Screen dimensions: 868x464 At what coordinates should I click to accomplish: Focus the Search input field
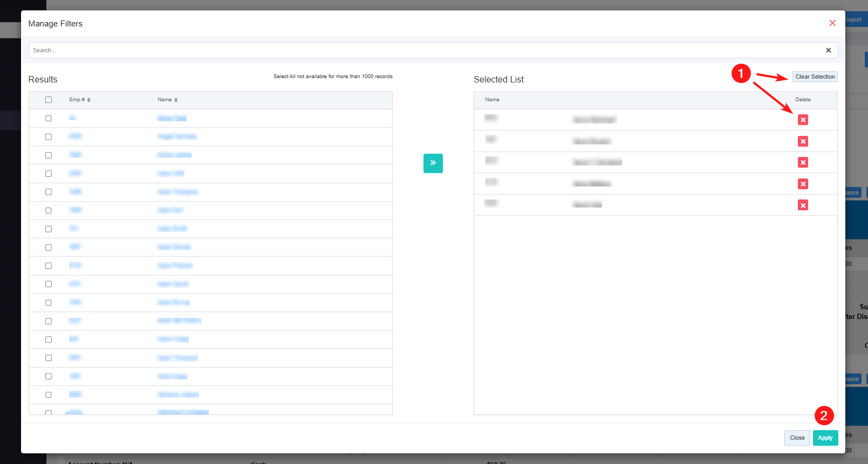(x=421, y=50)
